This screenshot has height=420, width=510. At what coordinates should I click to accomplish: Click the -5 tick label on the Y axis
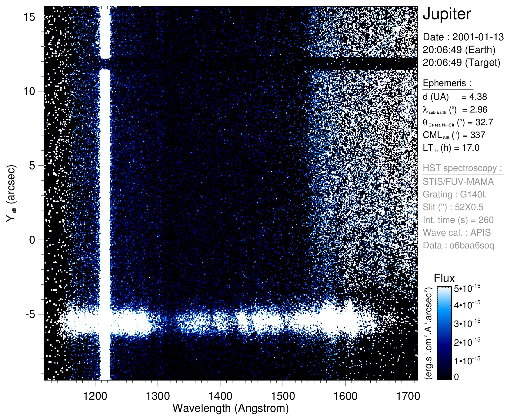click(x=30, y=314)
